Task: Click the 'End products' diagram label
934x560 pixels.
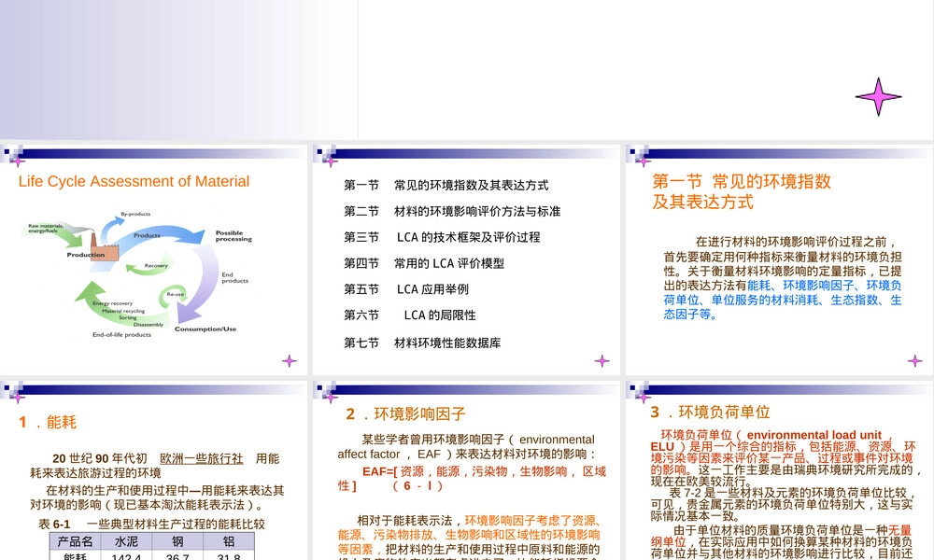Action: [x=234, y=277]
